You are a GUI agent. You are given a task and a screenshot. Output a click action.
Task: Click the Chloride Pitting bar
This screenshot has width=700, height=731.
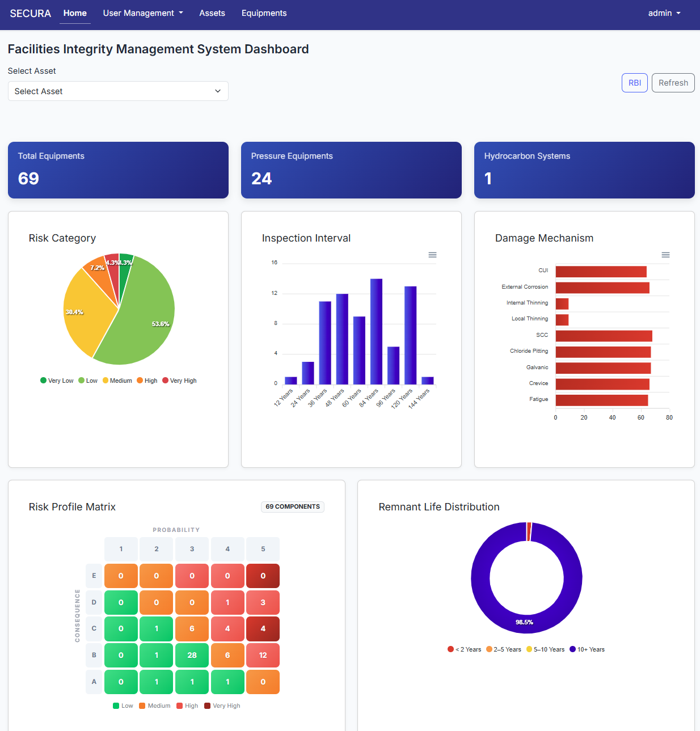pyautogui.click(x=603, y=352)
